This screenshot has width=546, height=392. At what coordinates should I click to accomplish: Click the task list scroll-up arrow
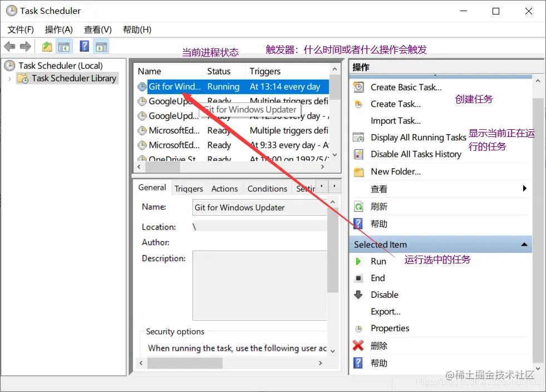click(335, 69)
